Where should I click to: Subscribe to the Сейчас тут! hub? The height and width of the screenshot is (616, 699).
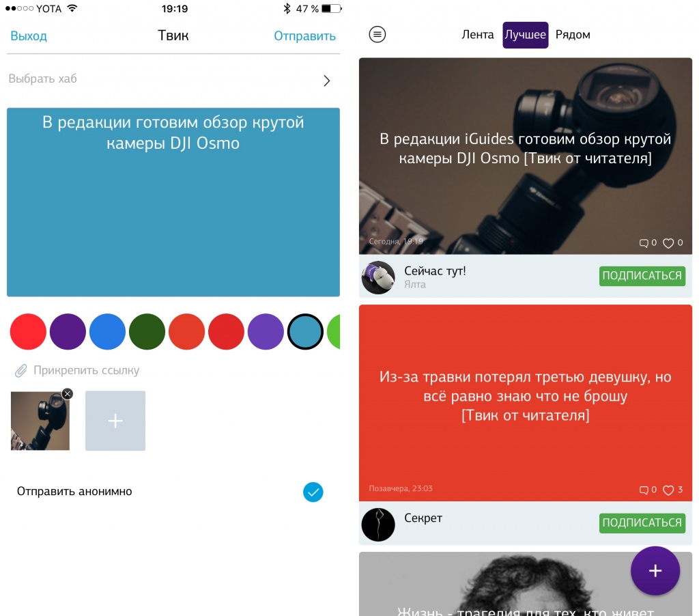pyautogui.click(x=642, y=276)
